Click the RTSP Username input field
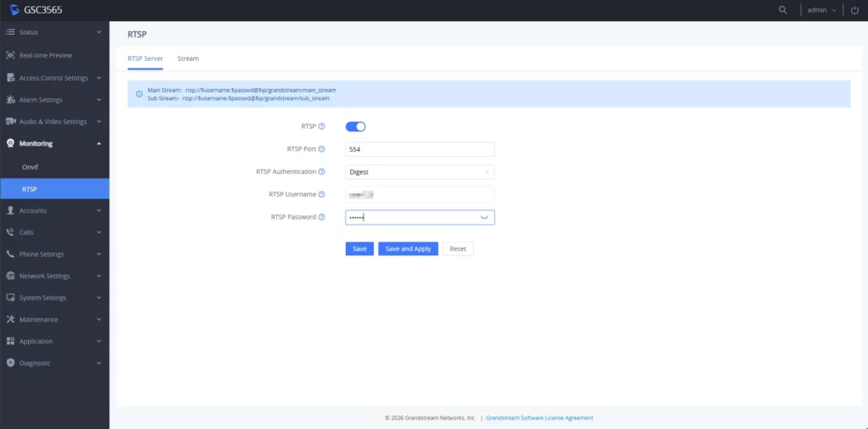Viewport: 868px width, 429px height. [x=420, y=195]
